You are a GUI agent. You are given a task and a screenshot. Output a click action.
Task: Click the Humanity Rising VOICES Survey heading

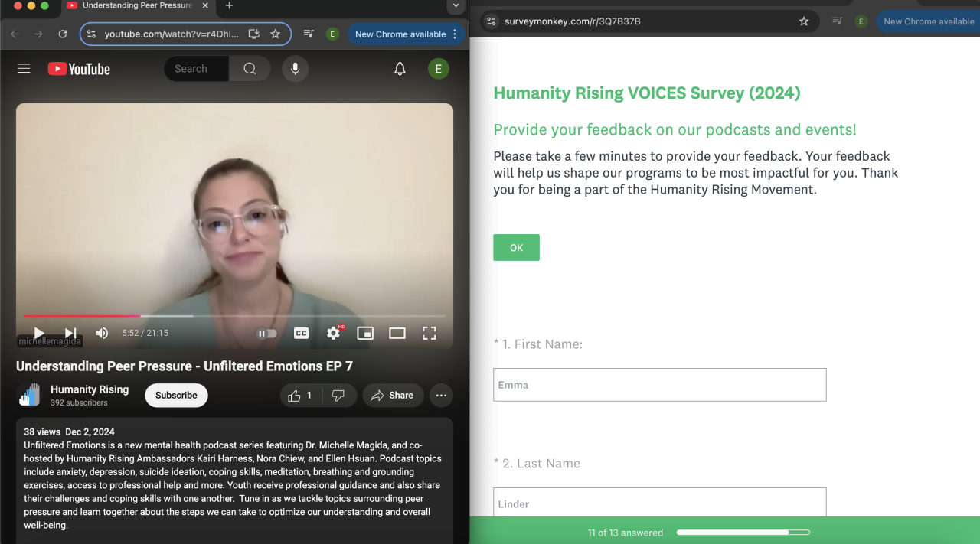(x=647, y=93)
